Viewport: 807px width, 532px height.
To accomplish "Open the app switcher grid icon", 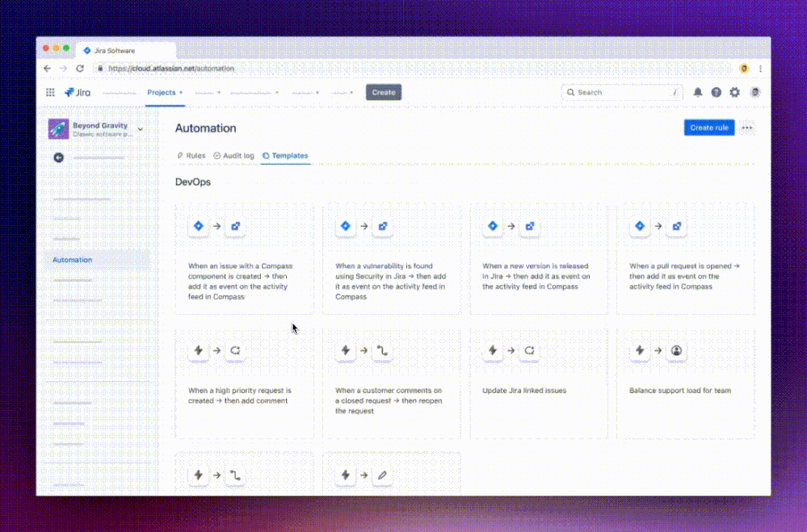I will [x=50, y=92].
